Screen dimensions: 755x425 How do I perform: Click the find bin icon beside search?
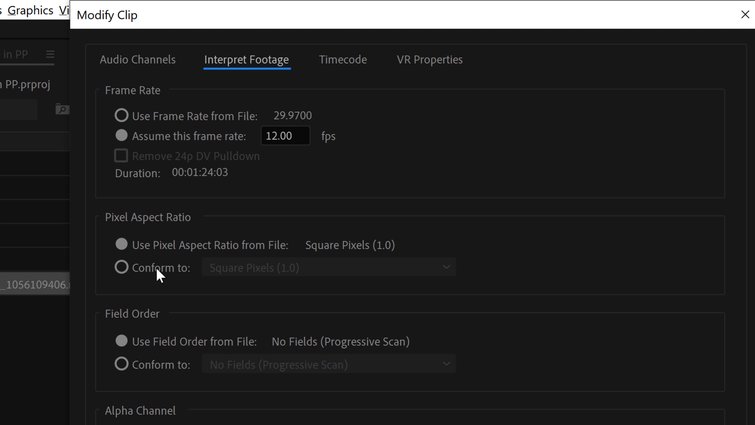[x=61, y=109]
